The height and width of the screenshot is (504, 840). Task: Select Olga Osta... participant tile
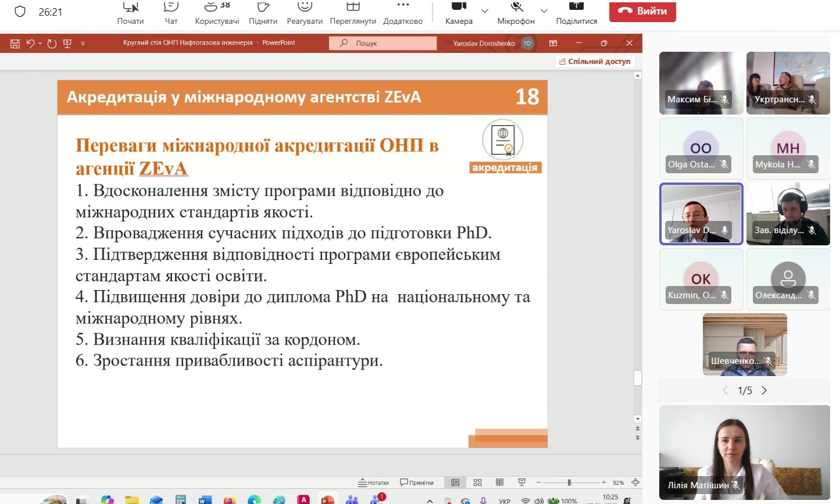701,148
